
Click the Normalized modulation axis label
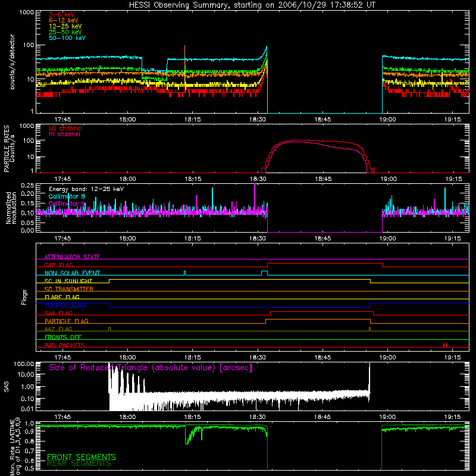[x=11, y=208]
